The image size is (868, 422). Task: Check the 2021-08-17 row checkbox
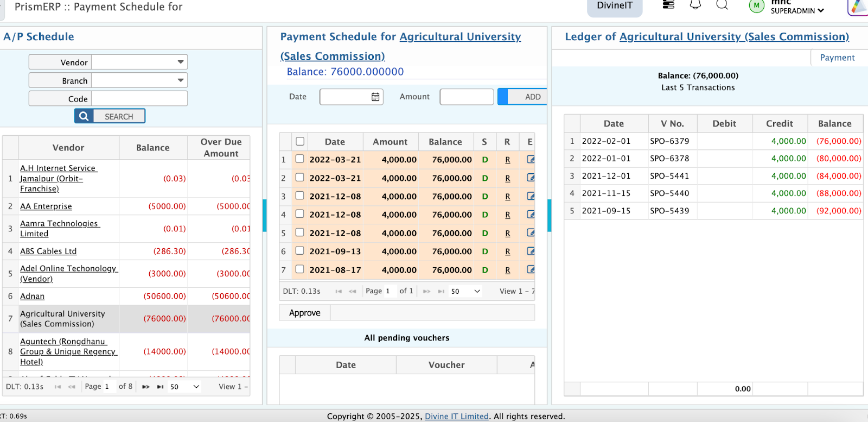coord(299,269)
